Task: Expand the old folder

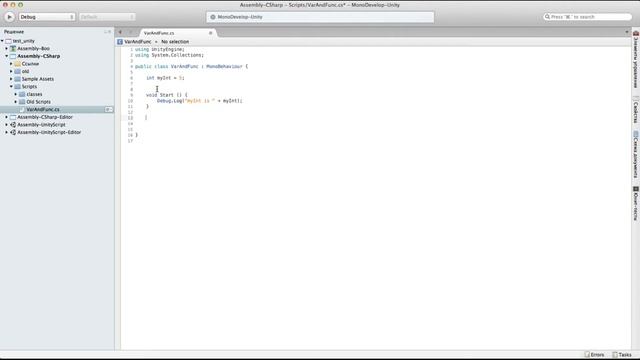Action: click(x=11, y=71)
